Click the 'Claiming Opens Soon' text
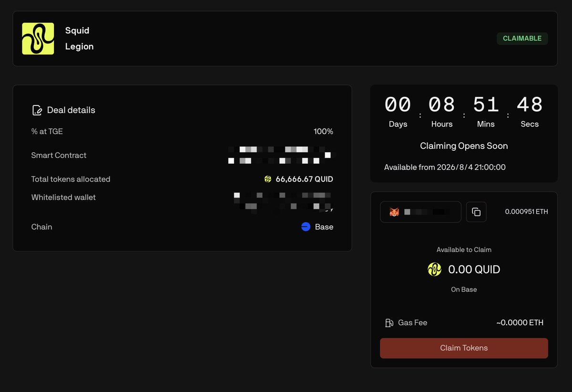This screenshot has height=392, width=572. click(x=464, y=146)
